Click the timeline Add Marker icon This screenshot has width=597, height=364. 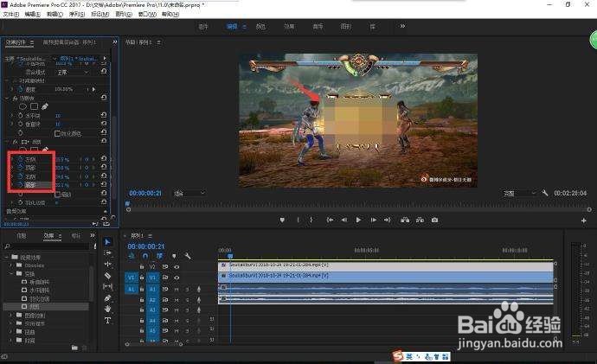tap(174, 256)
